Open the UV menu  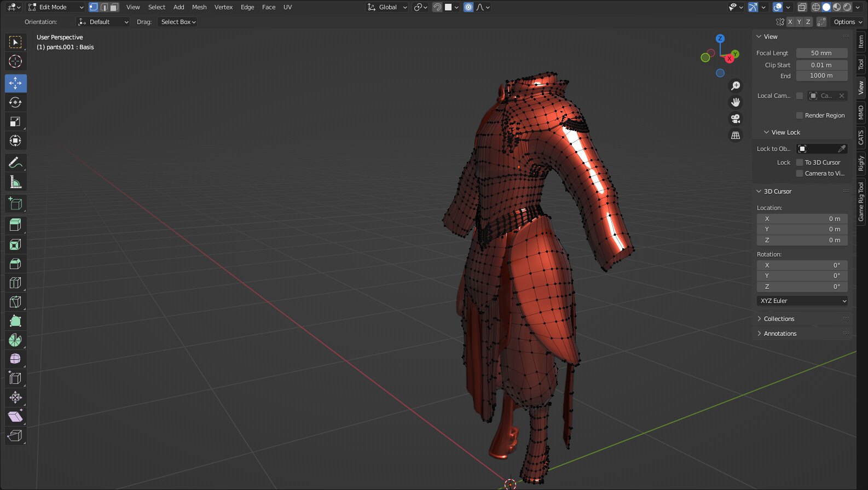287,7
